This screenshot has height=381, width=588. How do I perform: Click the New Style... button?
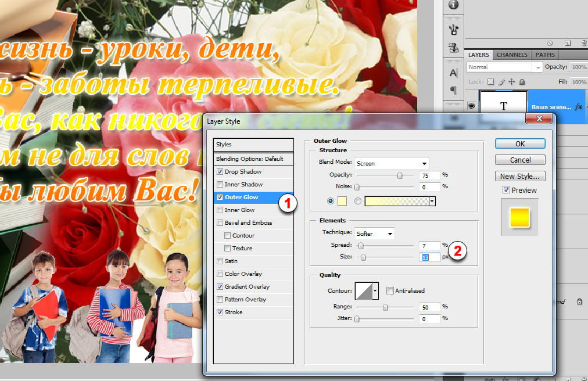519,176
